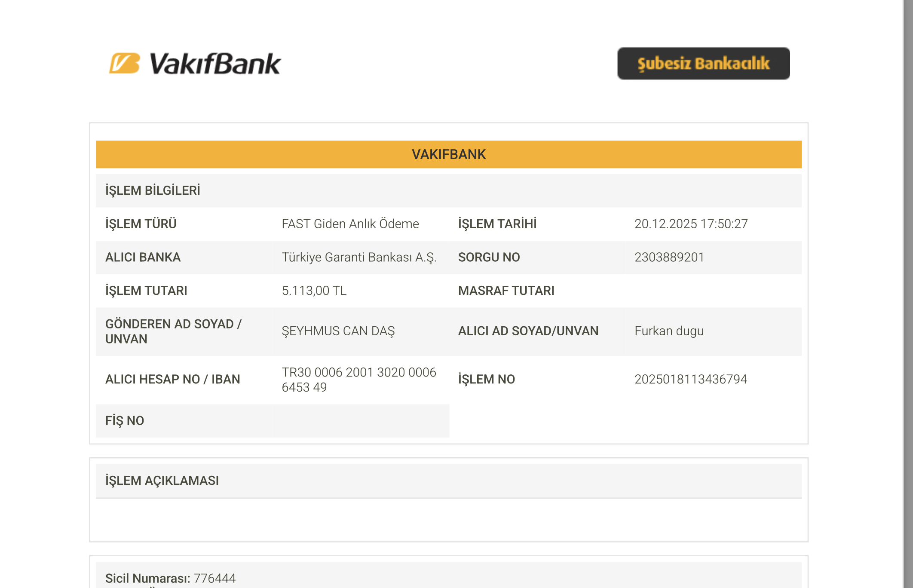Click the İŞLEM TARİHİ label
913x588 pixels.
point(497,224)
